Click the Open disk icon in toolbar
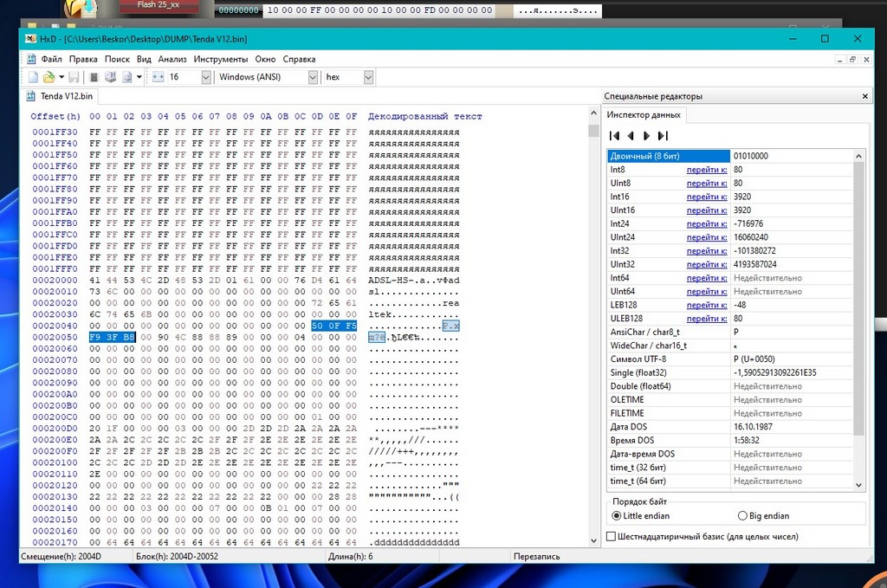This screenshot has height=588, width=887. 111,77
